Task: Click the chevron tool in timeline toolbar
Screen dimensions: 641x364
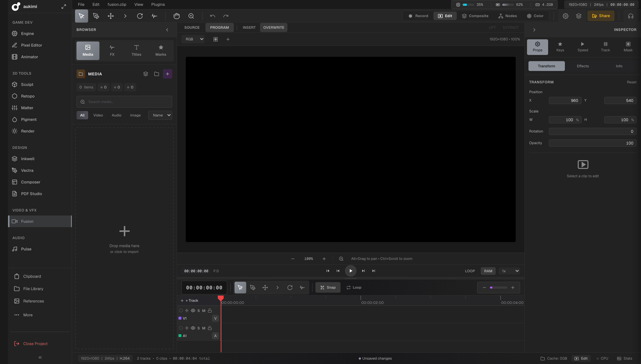Action: pos(277,288)
